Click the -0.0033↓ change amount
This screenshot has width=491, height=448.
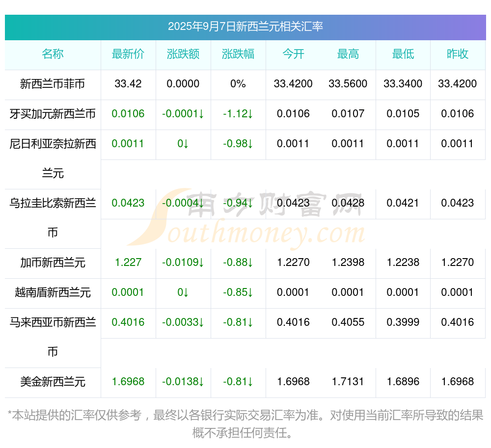point(183,322)
